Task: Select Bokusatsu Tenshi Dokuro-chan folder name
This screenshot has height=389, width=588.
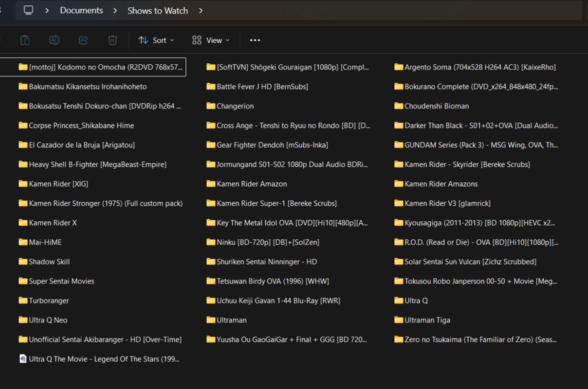Action: pyautogui.click(x=105, y=106)
